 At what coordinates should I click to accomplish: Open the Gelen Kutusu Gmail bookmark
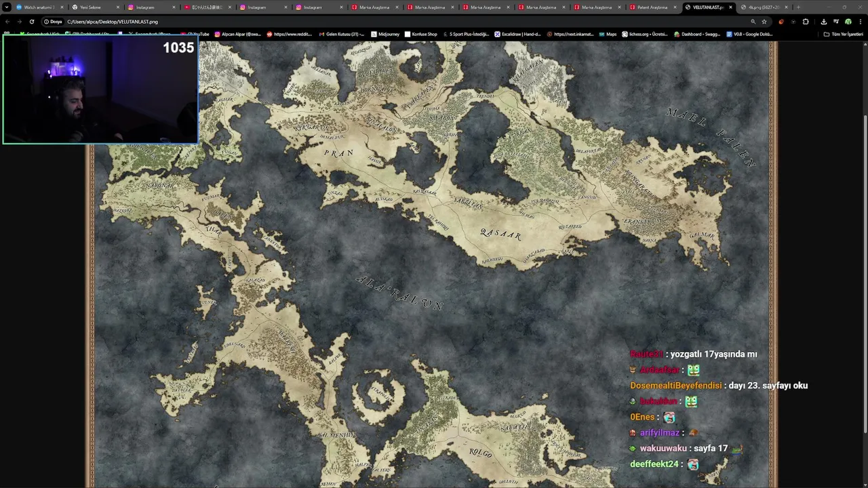pos(341,34)
